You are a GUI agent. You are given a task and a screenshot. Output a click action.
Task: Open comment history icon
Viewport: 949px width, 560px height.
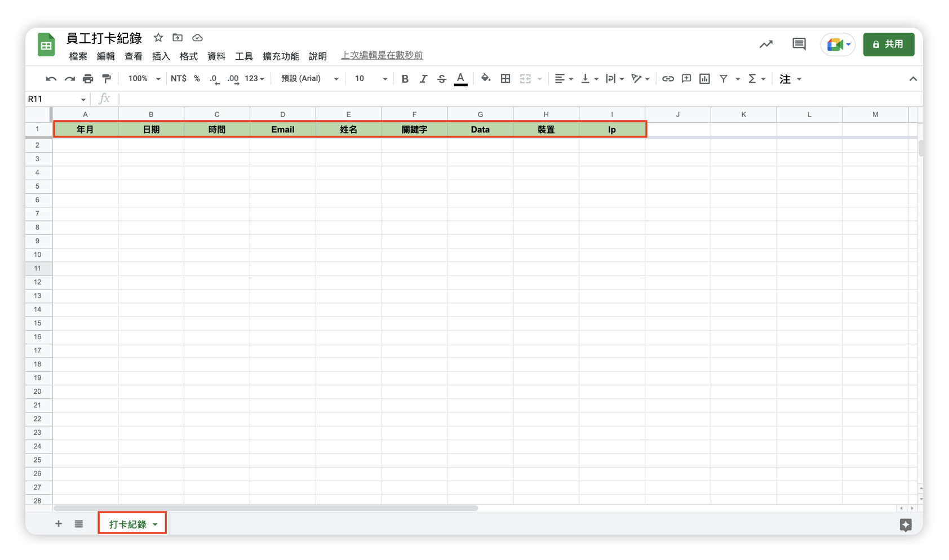click(799, 44)
